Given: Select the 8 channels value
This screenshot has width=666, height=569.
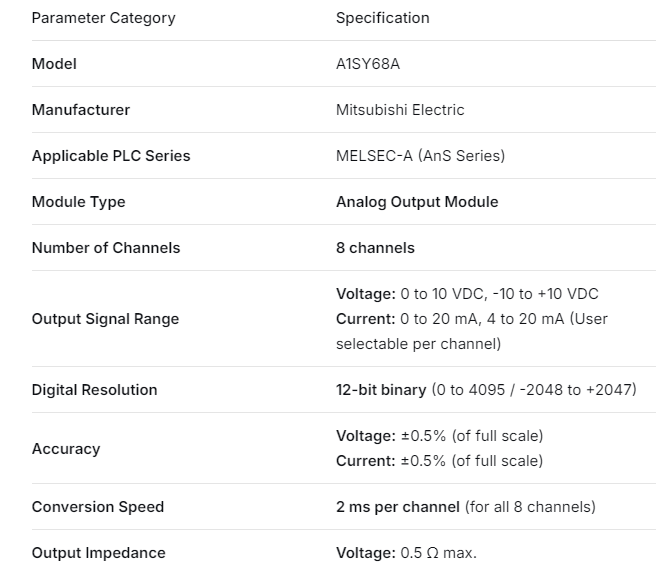Looking at the screenshot, I should pos(375,248).
